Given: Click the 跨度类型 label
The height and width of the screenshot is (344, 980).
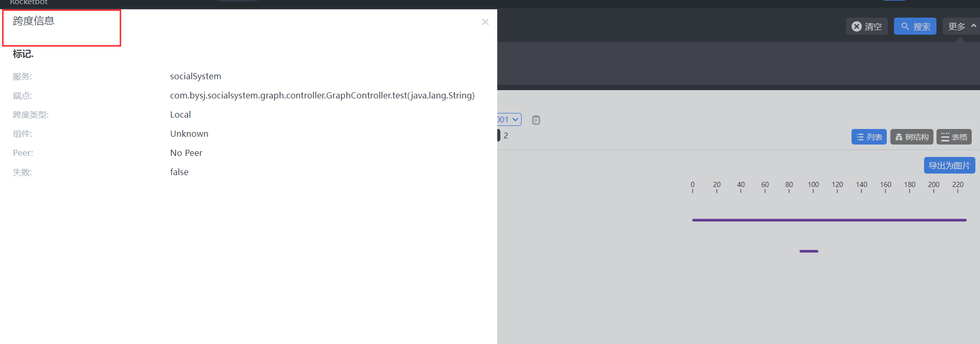Looking at the screenshot, I should tap(31, 115).
